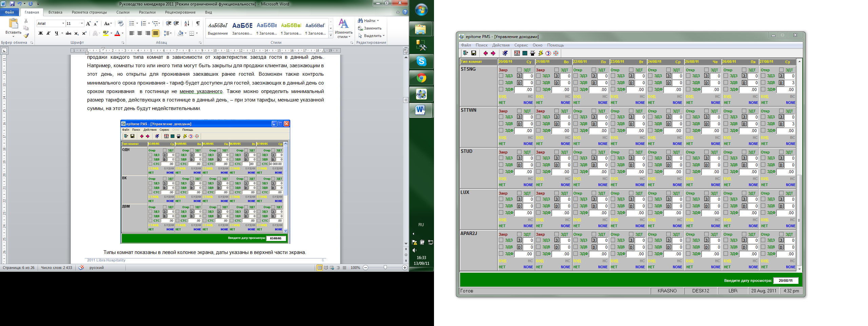This screenshot has width=868, height=326.
Task: Click the save diskette icon in epitome toolbar
Action: point(474,53)
